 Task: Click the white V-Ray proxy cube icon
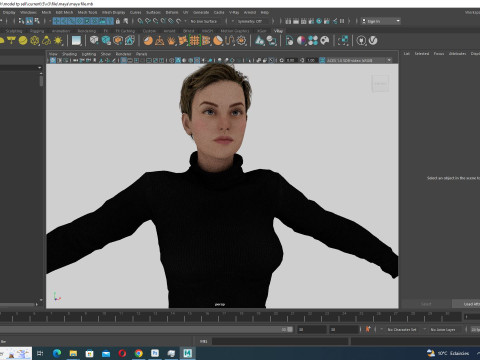[94, 41]
